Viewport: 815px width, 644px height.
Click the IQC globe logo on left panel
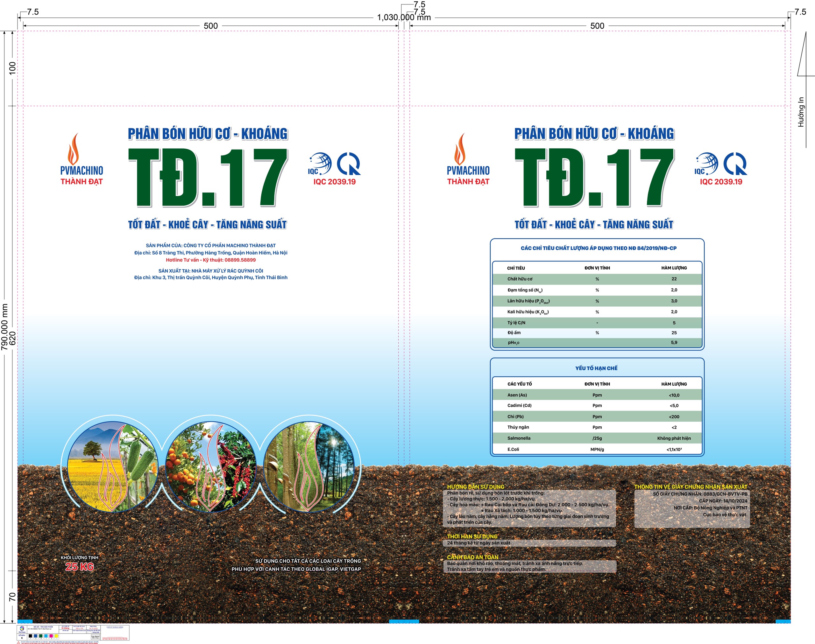pos(320,164)
